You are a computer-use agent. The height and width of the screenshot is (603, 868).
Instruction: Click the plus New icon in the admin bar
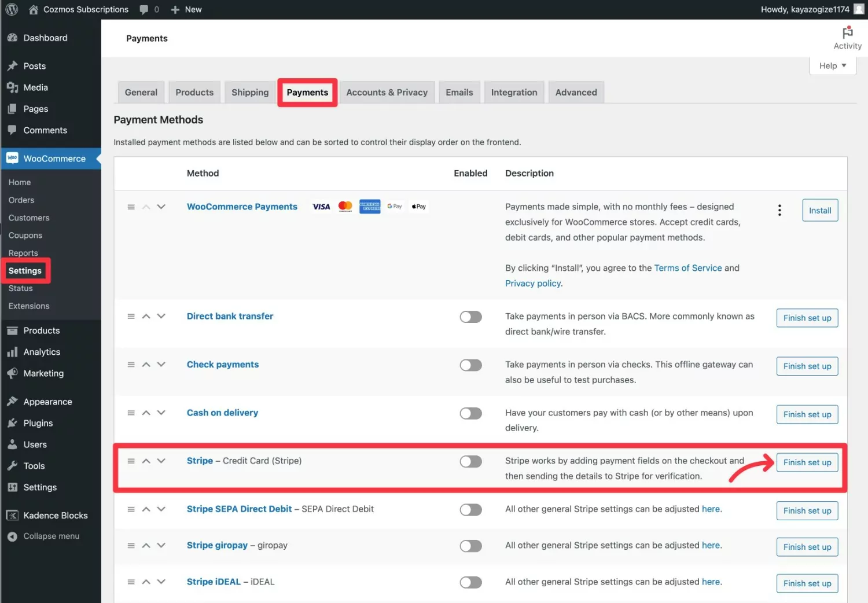175,10
